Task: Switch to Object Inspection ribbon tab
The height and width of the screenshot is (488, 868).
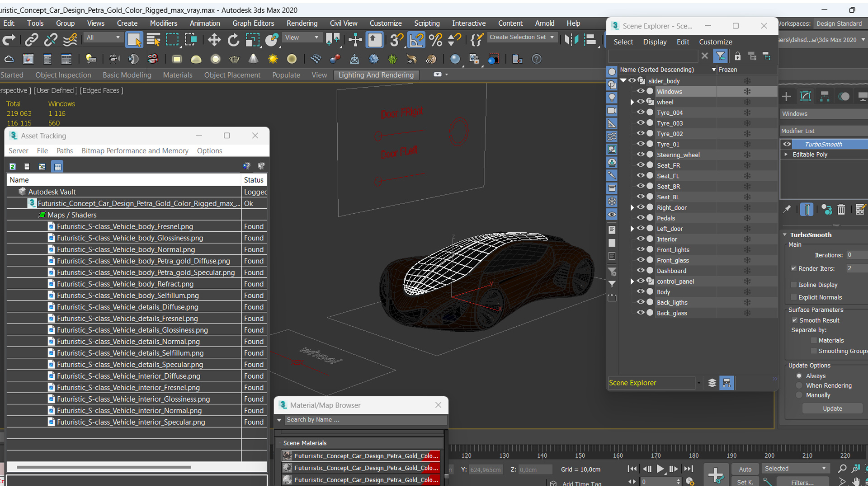Action: 63,75
